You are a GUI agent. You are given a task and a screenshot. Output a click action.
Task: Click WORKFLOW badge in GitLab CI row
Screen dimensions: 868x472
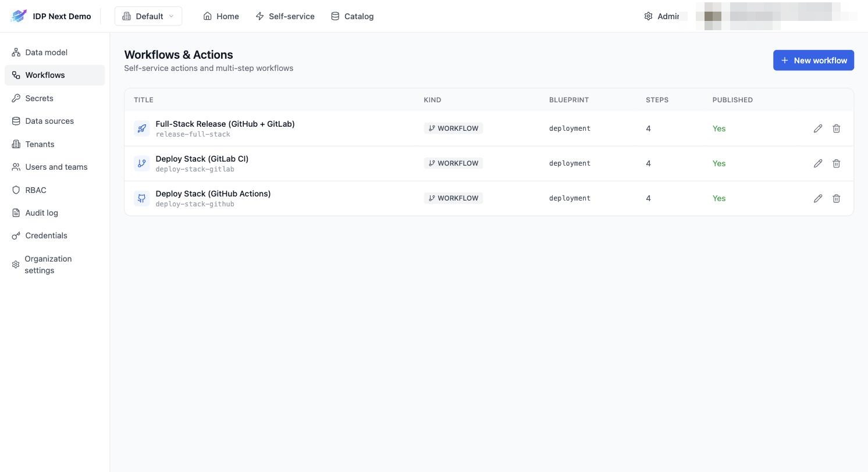(x=453, y=163)
